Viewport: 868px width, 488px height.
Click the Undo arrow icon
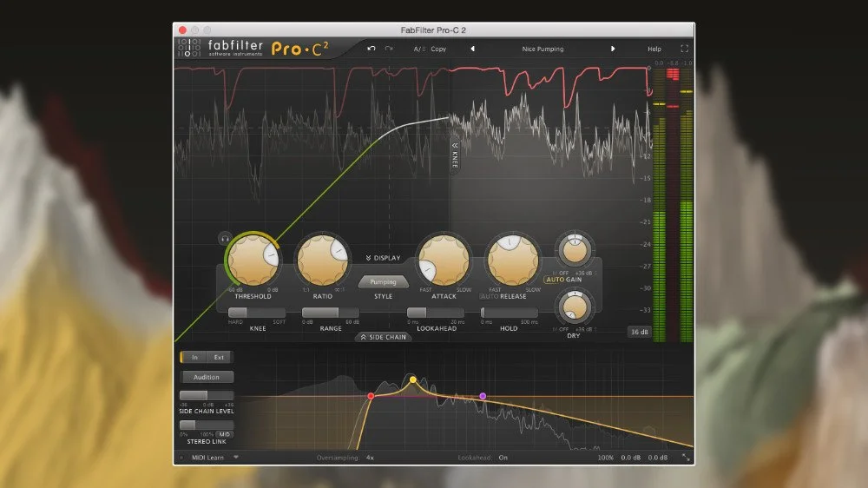coord(371,49)
